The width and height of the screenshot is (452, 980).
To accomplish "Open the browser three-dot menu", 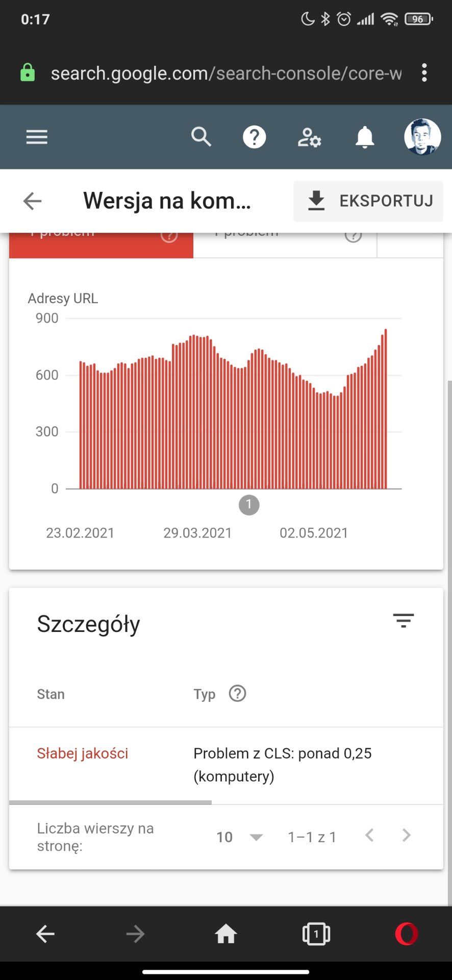I will click(424, 73).
